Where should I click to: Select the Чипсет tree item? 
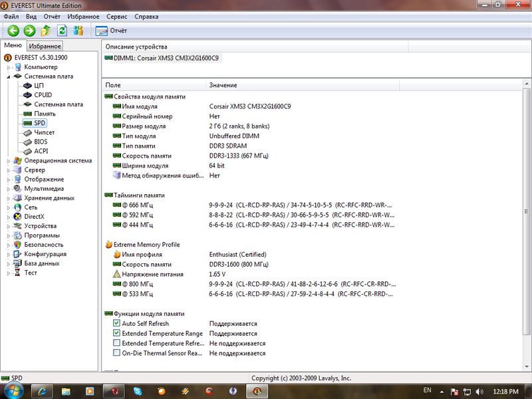(44, 132)
